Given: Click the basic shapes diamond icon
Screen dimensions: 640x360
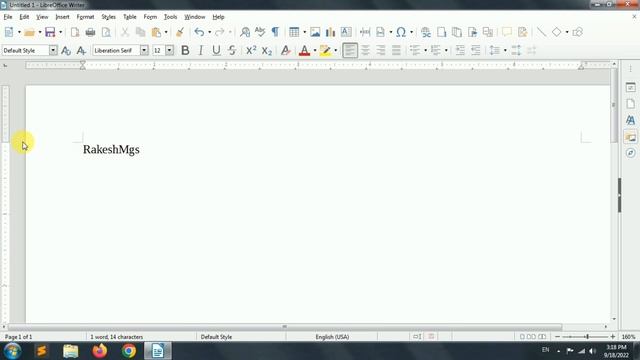Looking at the screenshot, I should point(556,32).
